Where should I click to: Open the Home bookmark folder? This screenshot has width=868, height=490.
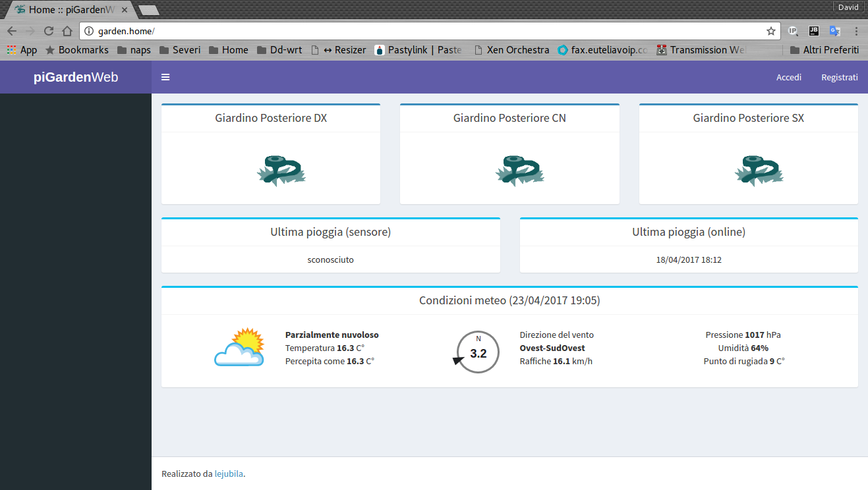click(229, 50)
